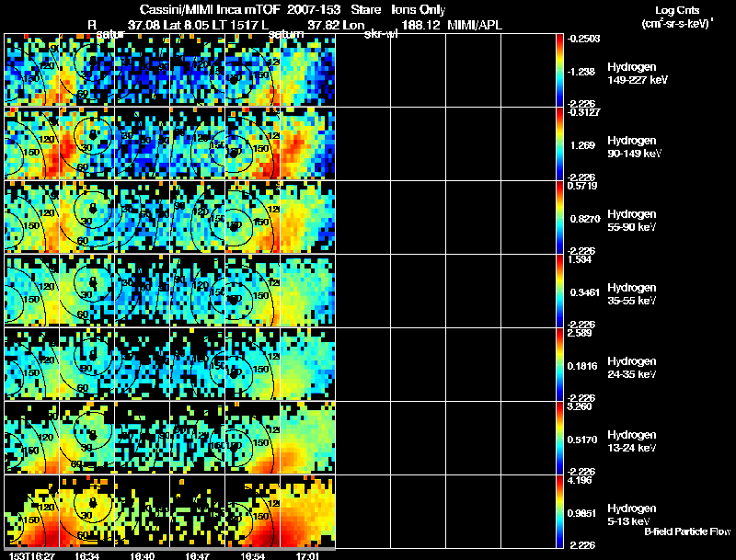Screen dimensions: 736x560
Task: Click the scale midpoint '-1.238'
Action: (x=581, y=72)
